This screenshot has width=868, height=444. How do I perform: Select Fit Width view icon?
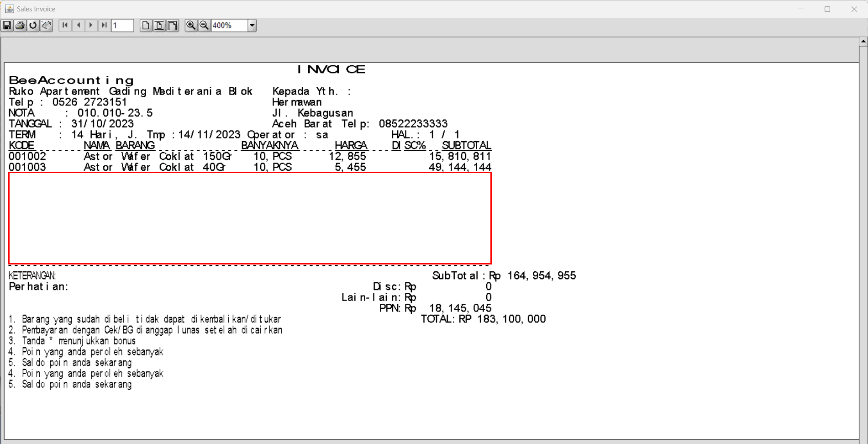(172, 26)
